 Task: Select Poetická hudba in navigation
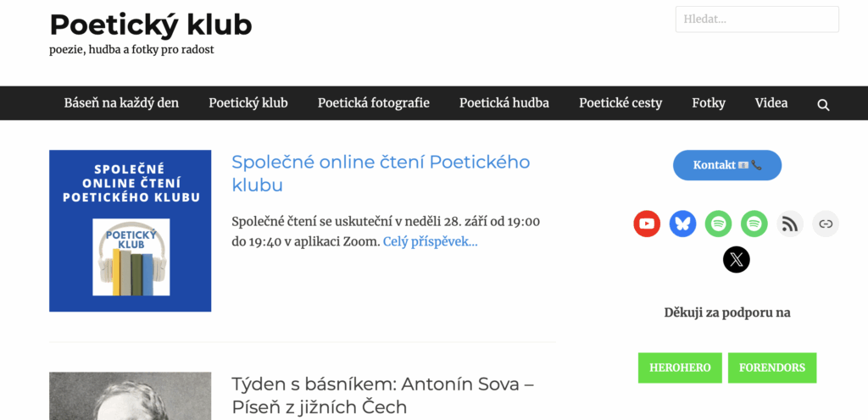point(504,103)
